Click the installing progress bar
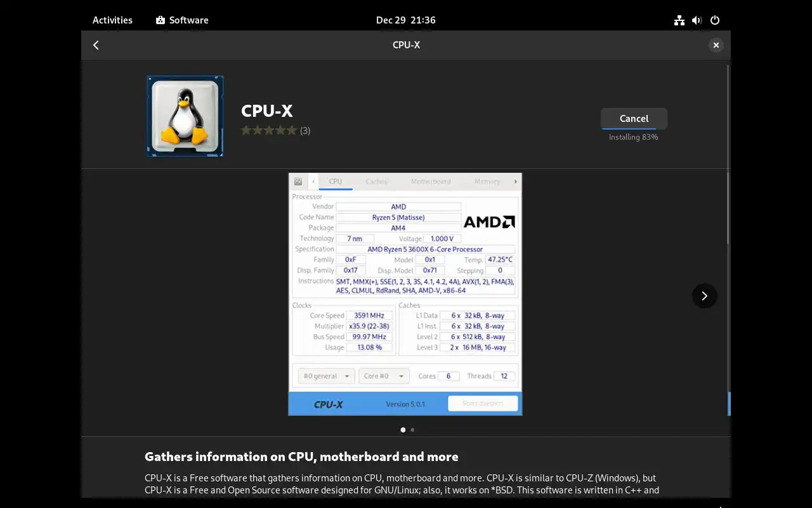 pyautogui.click(x=634, y=128)
